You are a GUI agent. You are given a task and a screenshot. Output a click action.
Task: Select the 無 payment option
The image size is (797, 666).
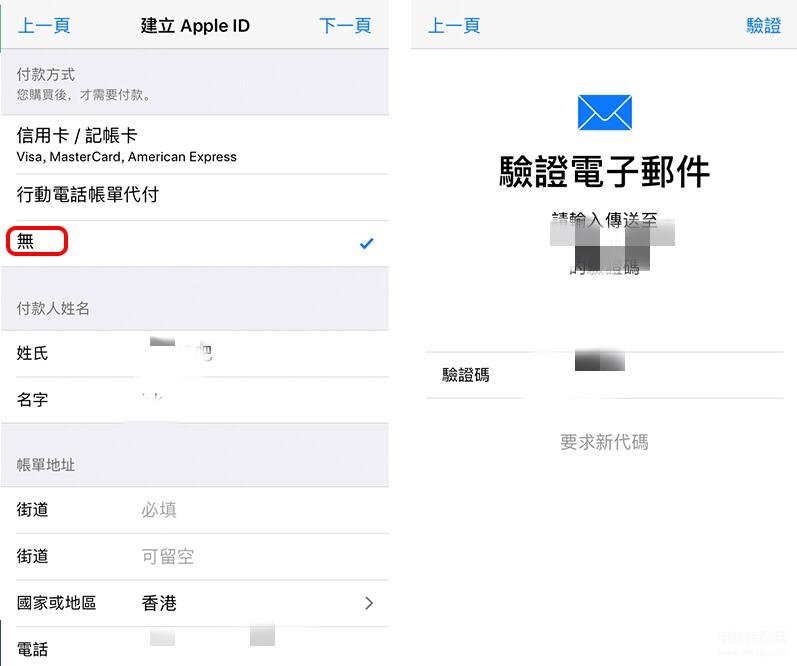pos(195,244)
